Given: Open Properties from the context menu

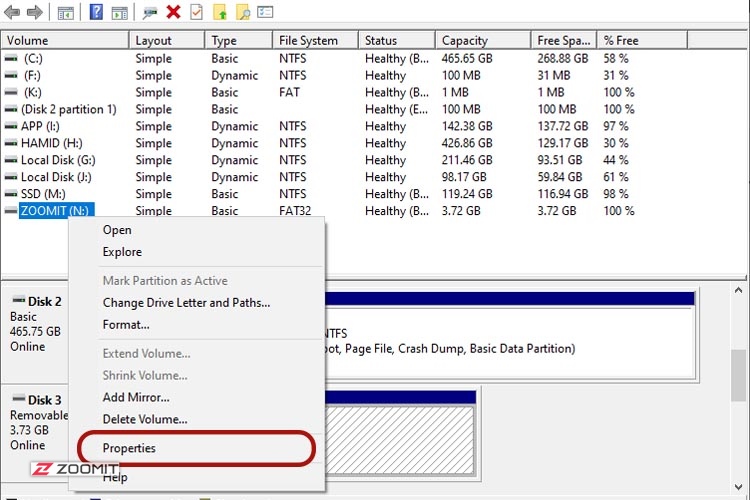Looking at the screenshot, I should click(129, 448).
